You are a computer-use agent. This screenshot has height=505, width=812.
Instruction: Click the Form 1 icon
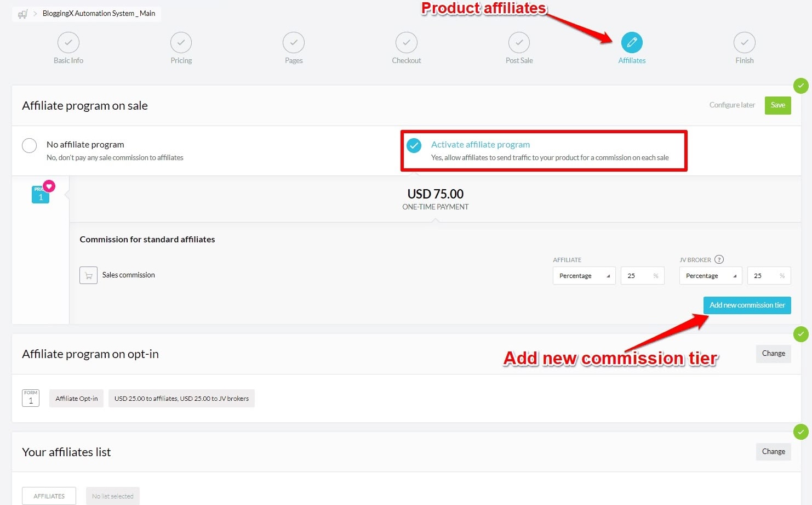click(x=31, y=398)
